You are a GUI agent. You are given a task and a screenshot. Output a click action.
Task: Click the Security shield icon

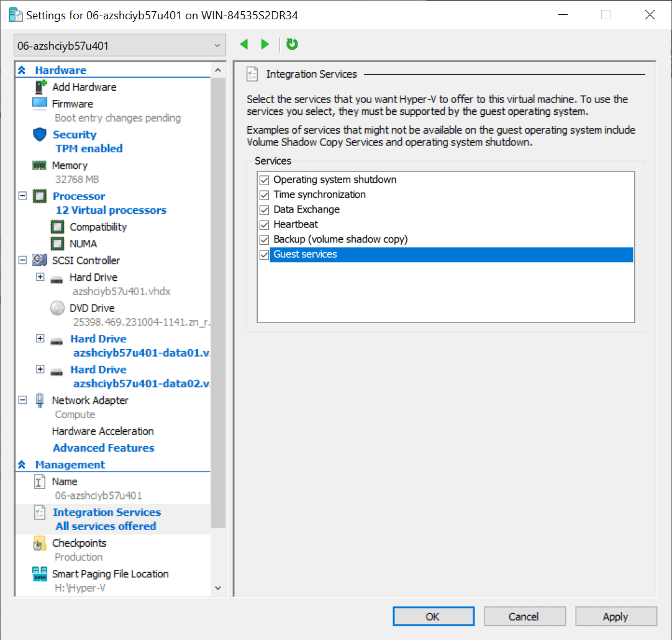click(40, 135)
